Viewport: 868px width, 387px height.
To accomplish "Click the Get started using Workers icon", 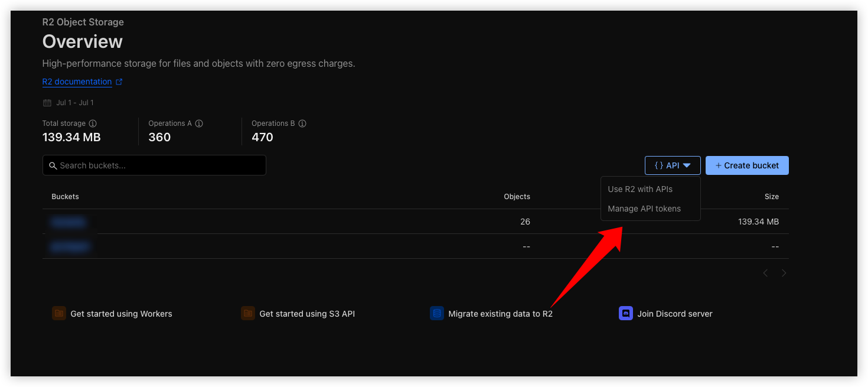I will click(x=59, y=314).
